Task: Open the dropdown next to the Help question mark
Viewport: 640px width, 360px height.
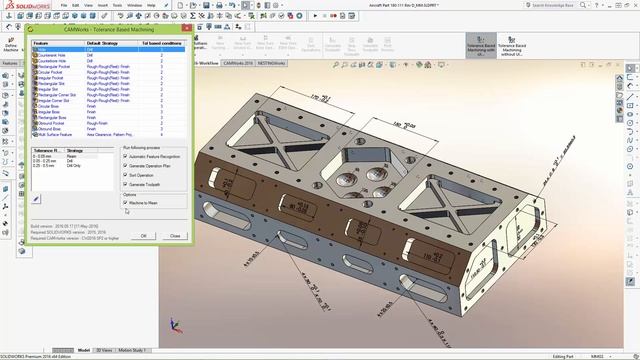Action: (602, 5)
